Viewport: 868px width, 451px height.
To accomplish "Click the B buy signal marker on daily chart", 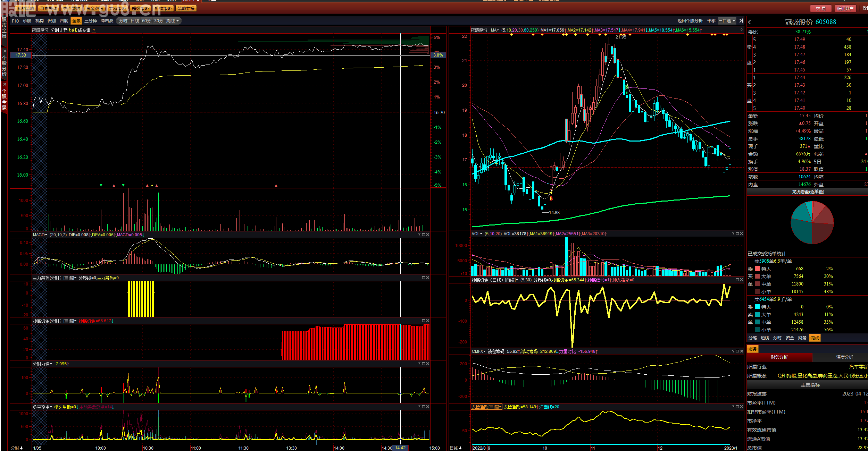I will click(x=551, y=198).
